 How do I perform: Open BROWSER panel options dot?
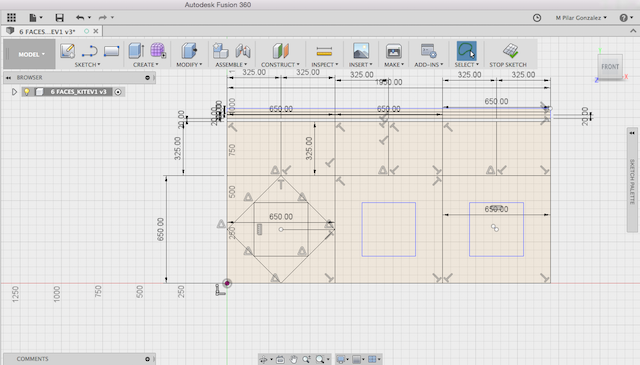(x=147, y=78)
